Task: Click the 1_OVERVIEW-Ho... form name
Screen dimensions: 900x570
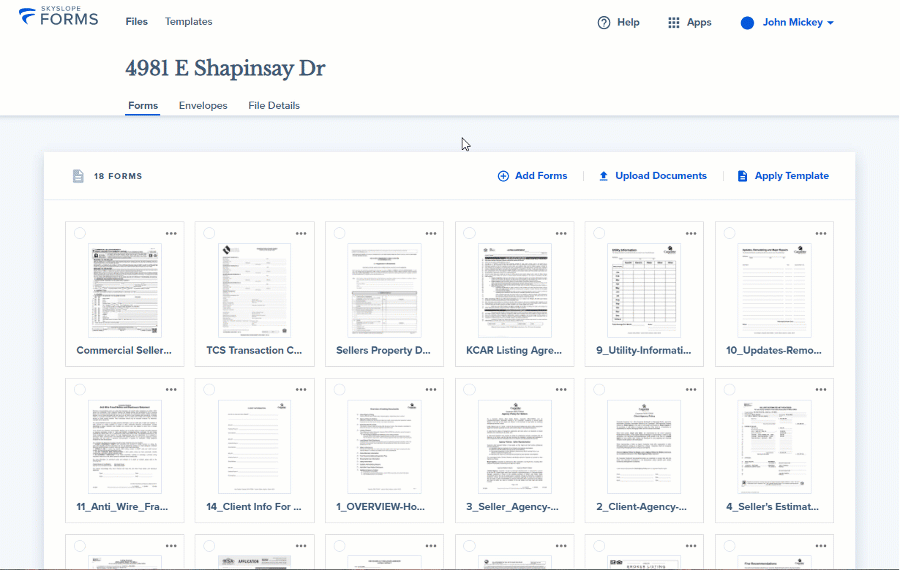Action: (x=381, y=507)
